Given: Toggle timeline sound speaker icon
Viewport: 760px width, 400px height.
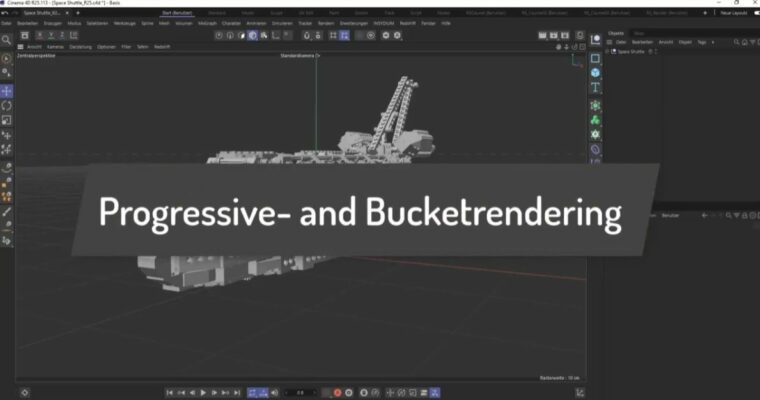Looking at the screenshot, I should tap(274, 393).
